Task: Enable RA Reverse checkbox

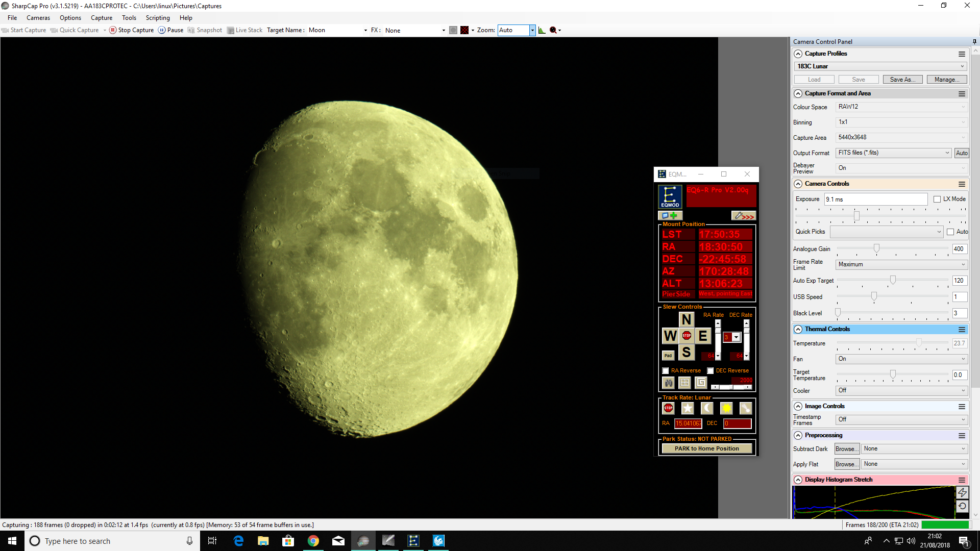Action: tap(666, 371)
